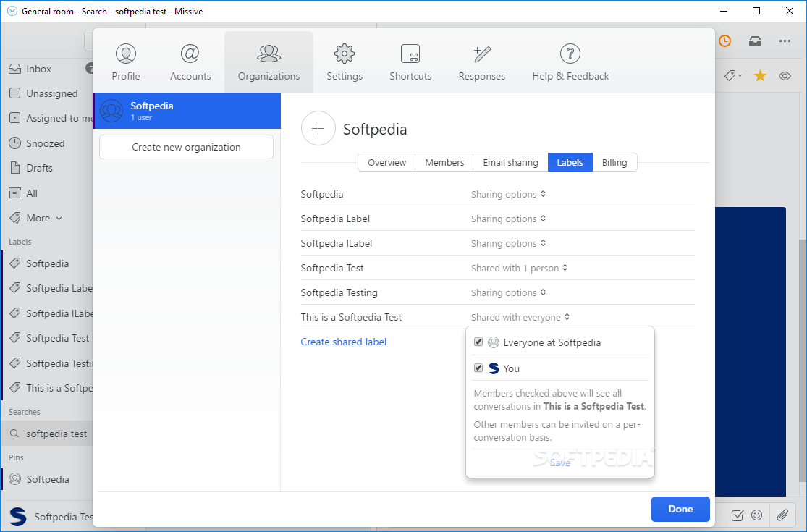Select the Labels tab
The width and height of the screenshot is (807, 532).
click(570, 162)
